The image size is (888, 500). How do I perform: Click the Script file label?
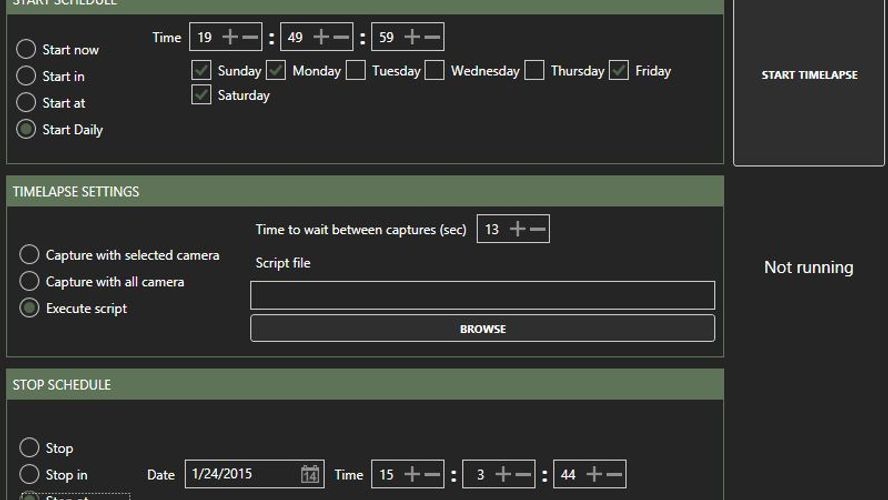tap(283, 263)
